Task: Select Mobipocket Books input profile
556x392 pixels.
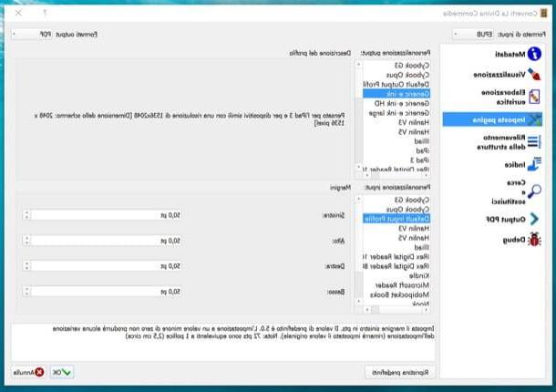Action: click(396, 294)
